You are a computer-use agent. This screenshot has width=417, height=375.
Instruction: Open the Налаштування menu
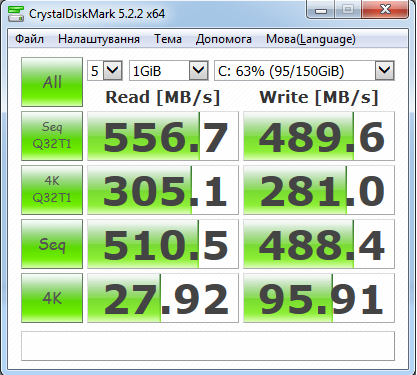(99, 39)
